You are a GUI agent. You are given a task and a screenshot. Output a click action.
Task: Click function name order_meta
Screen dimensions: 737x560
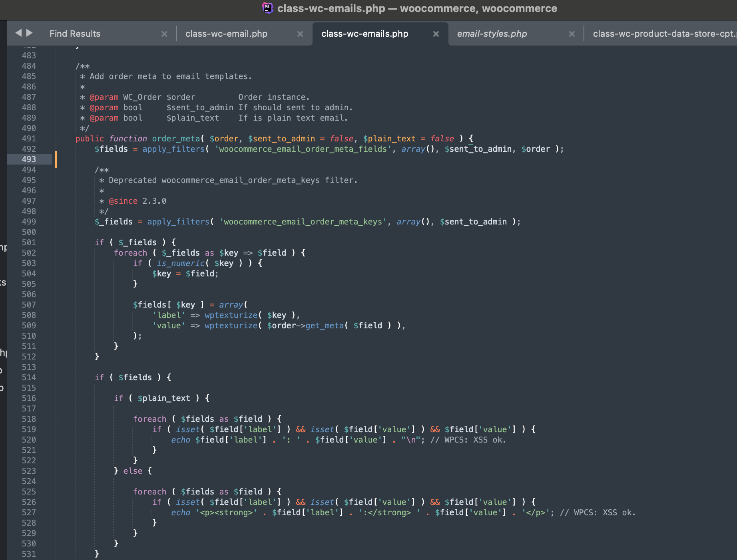(176, 139)
